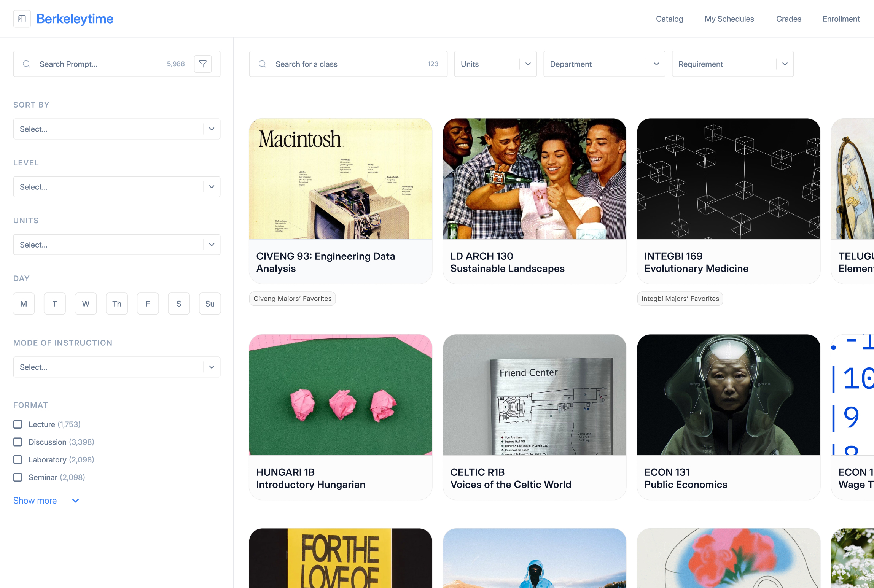Image resolution: width=874 pixels, height=588 pixels.
Task: Open the yellow 'For the love of' card
Action: (x=341, y=558)
